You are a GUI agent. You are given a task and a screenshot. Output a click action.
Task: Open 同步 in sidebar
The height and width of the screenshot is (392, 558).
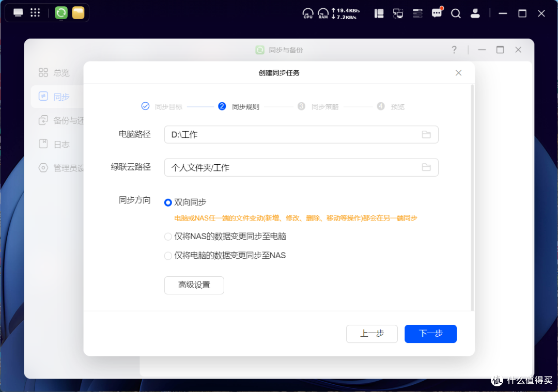tap(57, 97)
